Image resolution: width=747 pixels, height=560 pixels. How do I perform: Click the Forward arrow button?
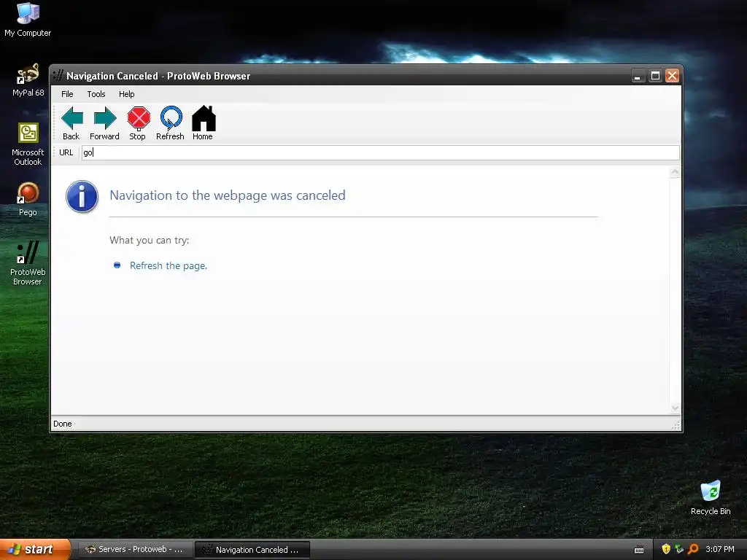(104, 122)
